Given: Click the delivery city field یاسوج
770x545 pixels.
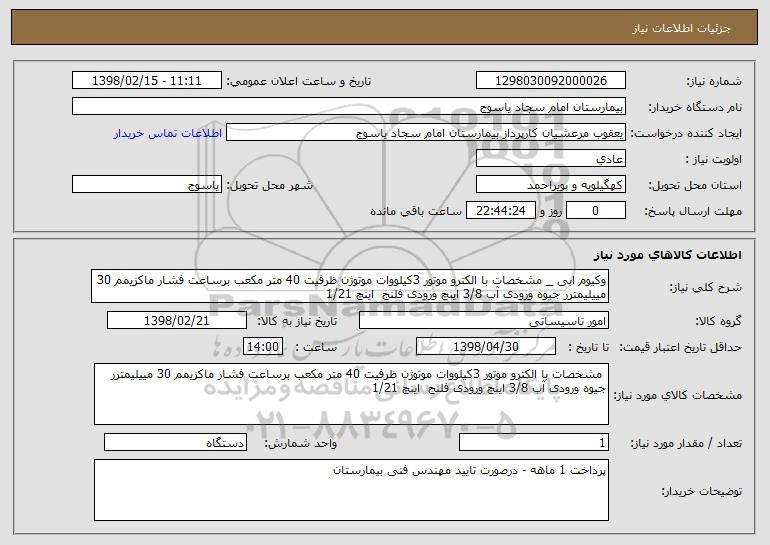Looking at the screenshot, I should (x=147, y=185).
